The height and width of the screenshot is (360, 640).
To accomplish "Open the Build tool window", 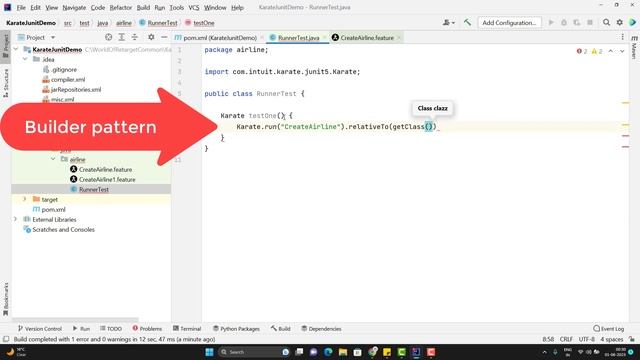I will pos(280,329).
